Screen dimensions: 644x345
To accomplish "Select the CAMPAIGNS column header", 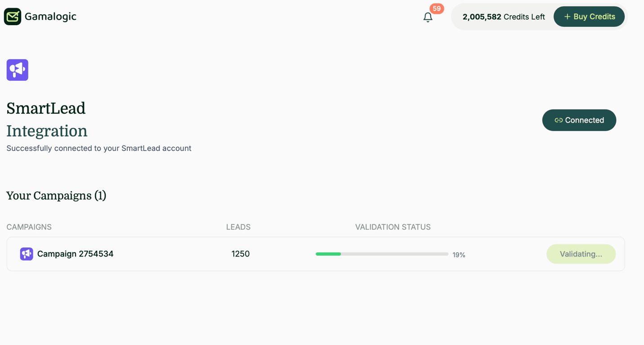I will [29, 227].
